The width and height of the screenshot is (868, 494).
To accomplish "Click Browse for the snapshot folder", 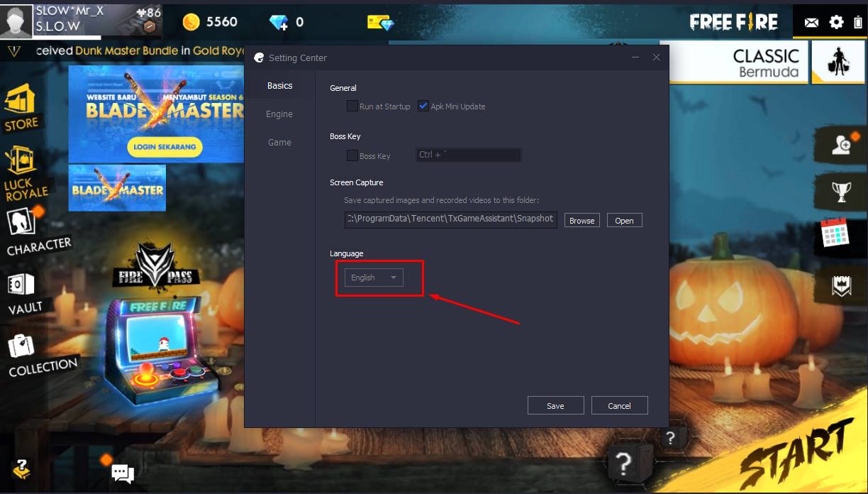I will [x=582, y=220].
